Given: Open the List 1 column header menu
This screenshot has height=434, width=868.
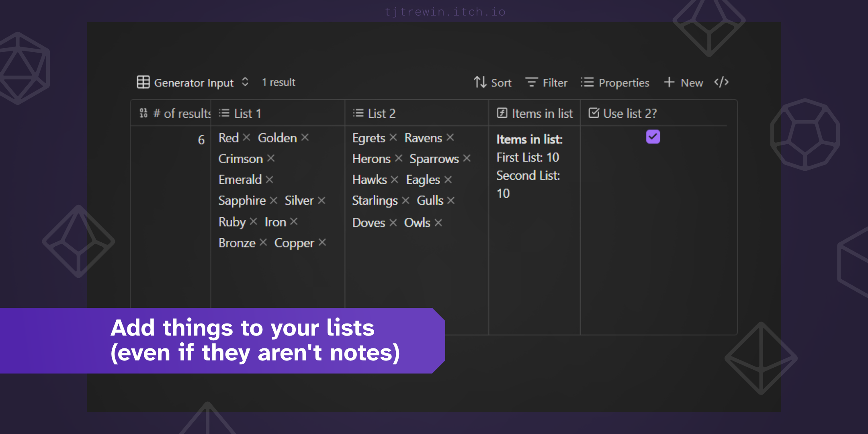Looking at the screenshot, I should (x=278, y=113).
